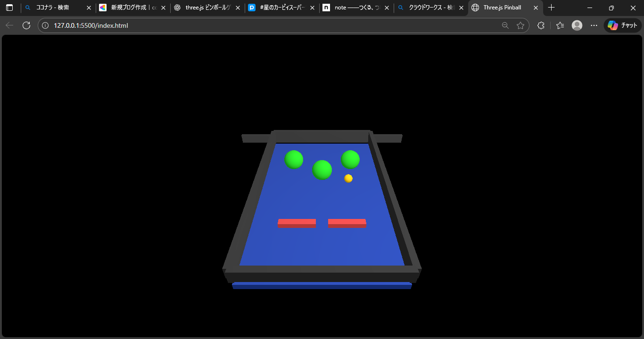Viewport: 644px width, 339px height.
Task: Close the クラウドワークス tab
Action: (461, 8)
